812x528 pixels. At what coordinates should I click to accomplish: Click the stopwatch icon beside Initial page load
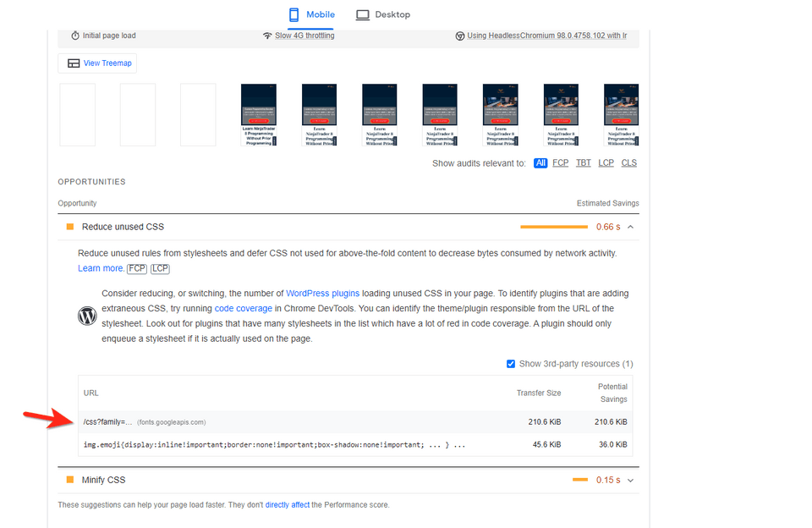pyautogui.click(x=75, y=36)
